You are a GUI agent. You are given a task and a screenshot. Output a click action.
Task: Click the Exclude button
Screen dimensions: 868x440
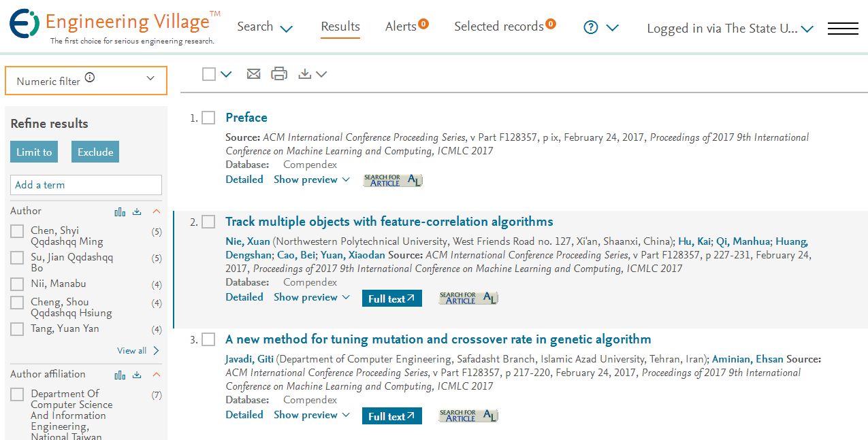[95, 152]
